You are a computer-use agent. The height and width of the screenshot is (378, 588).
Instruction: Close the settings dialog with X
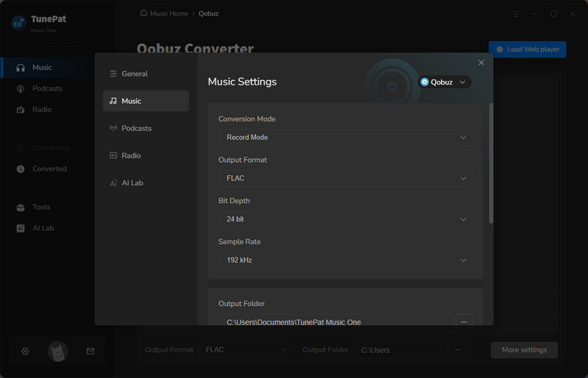[x=481, y=63]
